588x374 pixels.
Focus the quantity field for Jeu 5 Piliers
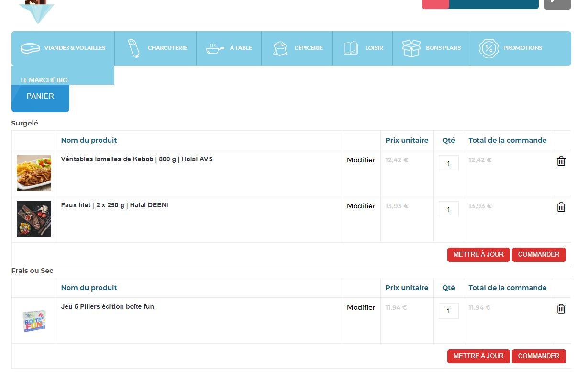(449, 311)
